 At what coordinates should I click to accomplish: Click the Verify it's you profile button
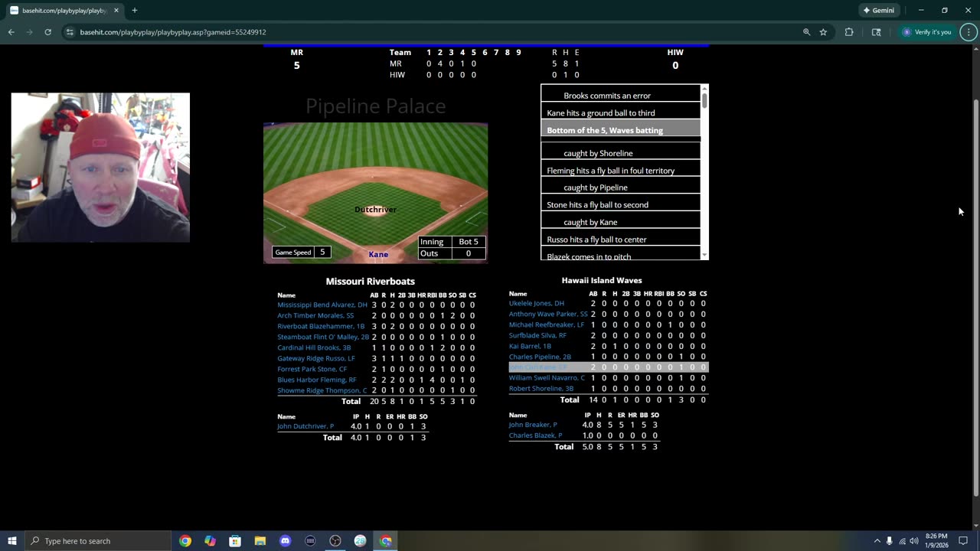927,32
